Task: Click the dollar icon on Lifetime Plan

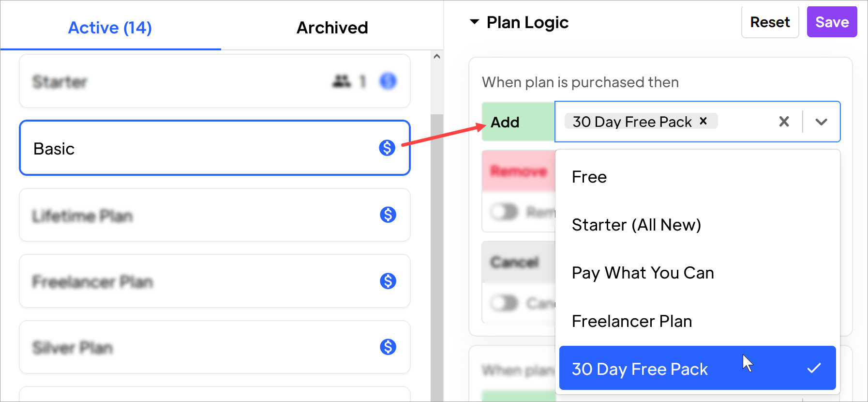Action: pos(387,215)
